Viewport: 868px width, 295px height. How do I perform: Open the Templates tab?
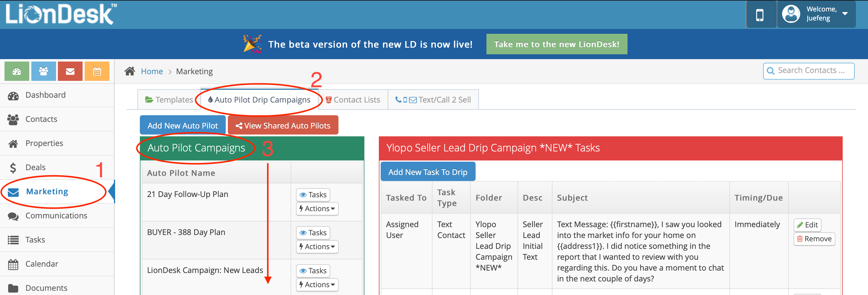click(169, 100)
